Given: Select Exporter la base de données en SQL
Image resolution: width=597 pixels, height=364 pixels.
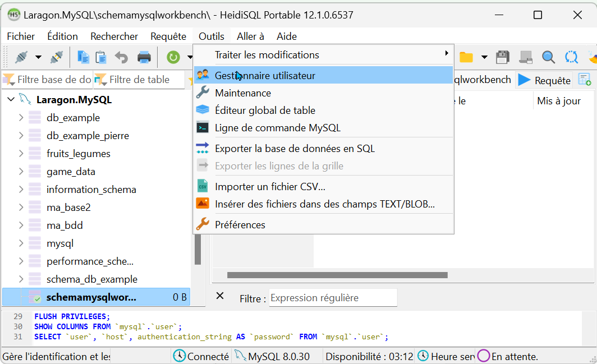Looking at the screenshot, I should tap(295, 149).
